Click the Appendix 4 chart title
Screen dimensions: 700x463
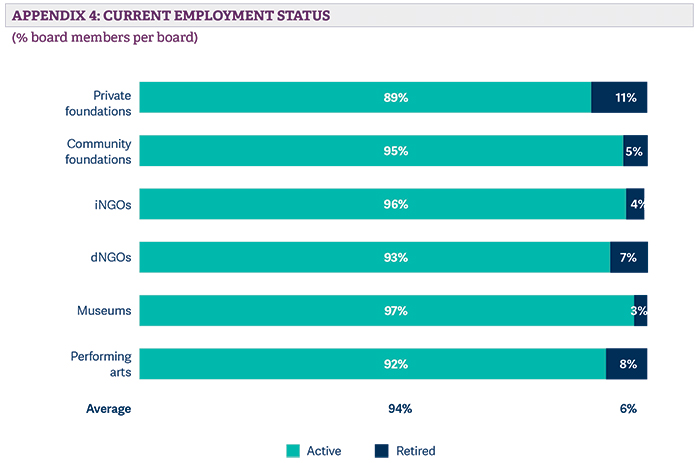176,18
